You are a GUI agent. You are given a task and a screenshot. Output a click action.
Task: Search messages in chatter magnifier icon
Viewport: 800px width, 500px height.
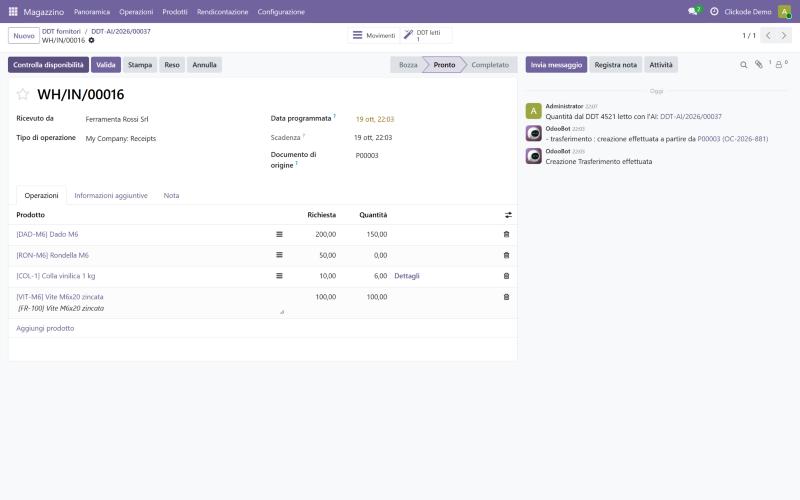point(743,65)
